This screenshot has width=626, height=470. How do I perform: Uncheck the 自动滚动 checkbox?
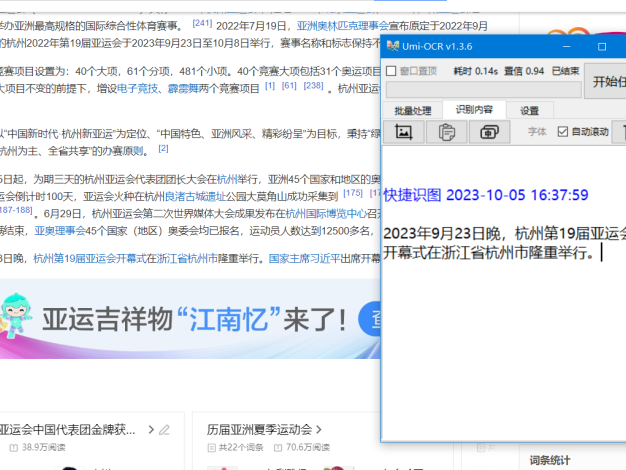coord(563,131)
